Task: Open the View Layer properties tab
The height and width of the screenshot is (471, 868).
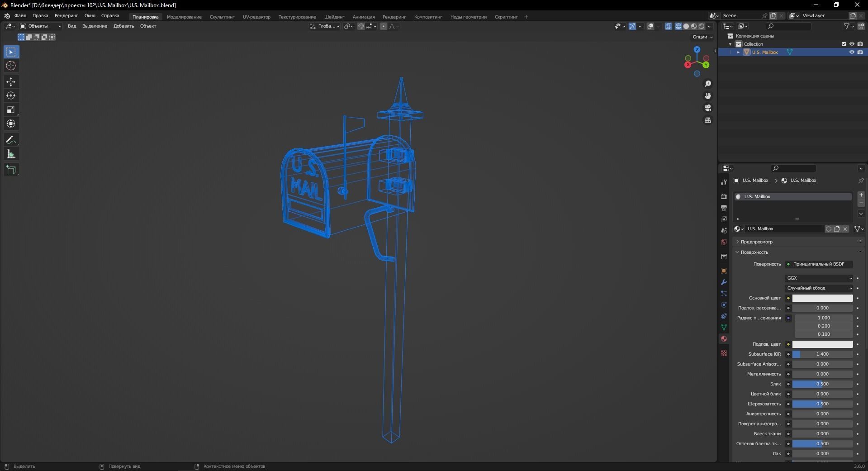Action: point(724,219)
